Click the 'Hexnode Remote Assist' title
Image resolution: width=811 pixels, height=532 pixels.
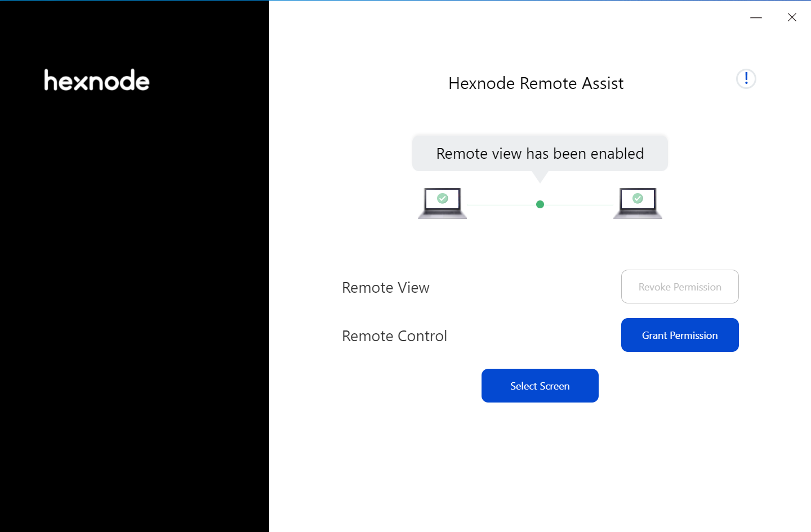pos(536,83)
